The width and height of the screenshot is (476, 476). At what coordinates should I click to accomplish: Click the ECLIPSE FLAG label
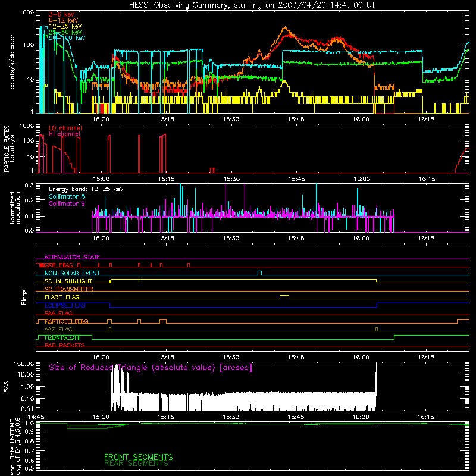pyautogui.click(x=65, y=305)
